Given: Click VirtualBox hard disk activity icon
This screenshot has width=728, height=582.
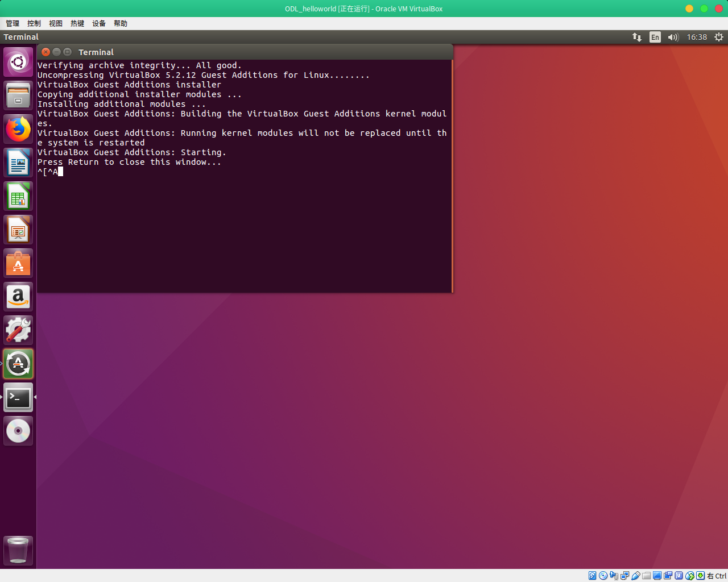Looking at the screenshot, I should (x=592, y=576).
